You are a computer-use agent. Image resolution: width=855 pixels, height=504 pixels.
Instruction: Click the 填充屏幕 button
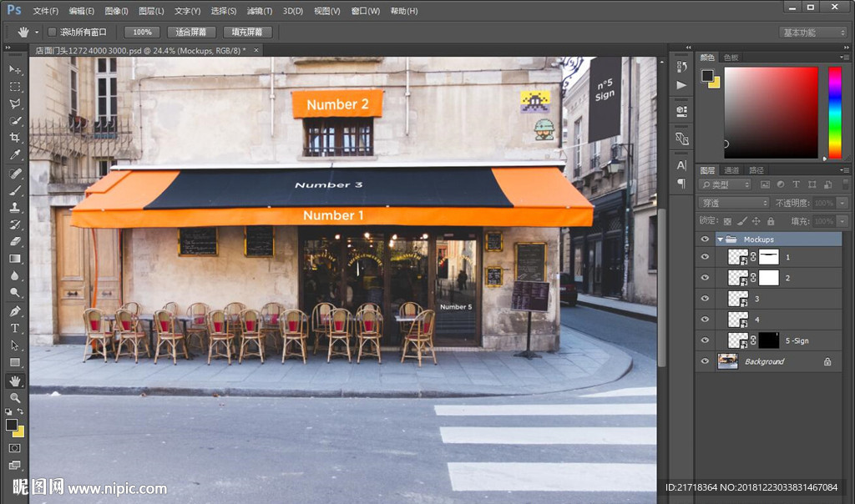[247, 33]
